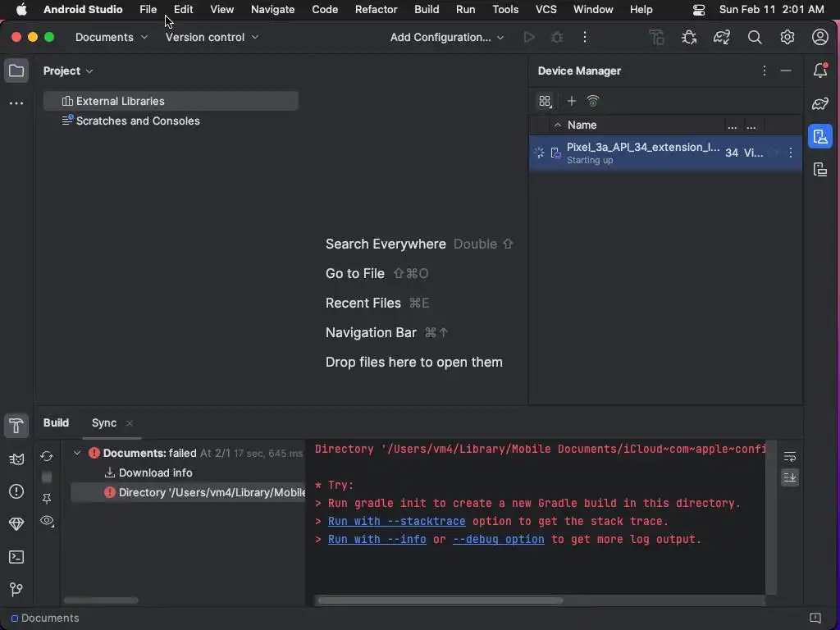Click the Run with --stacktrace link
The width and height of the screenshot is (840, 630).
(396, 521)
